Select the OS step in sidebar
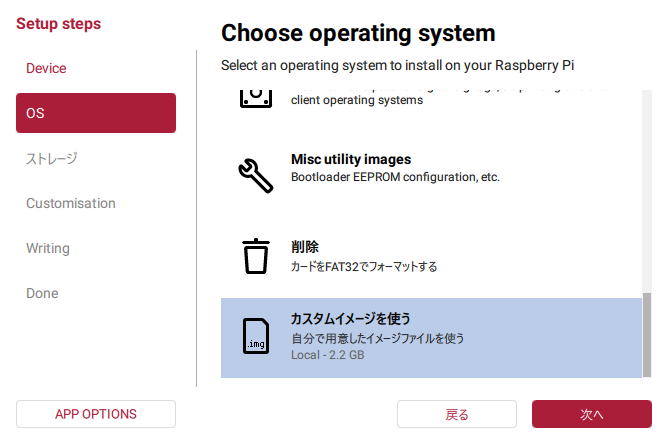 (96, 113)
